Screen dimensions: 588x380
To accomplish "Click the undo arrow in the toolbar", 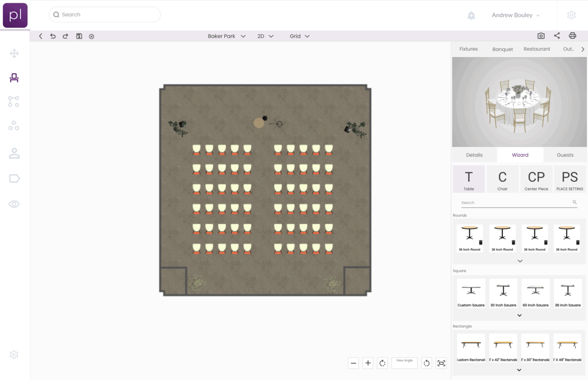I will point(53,36).
